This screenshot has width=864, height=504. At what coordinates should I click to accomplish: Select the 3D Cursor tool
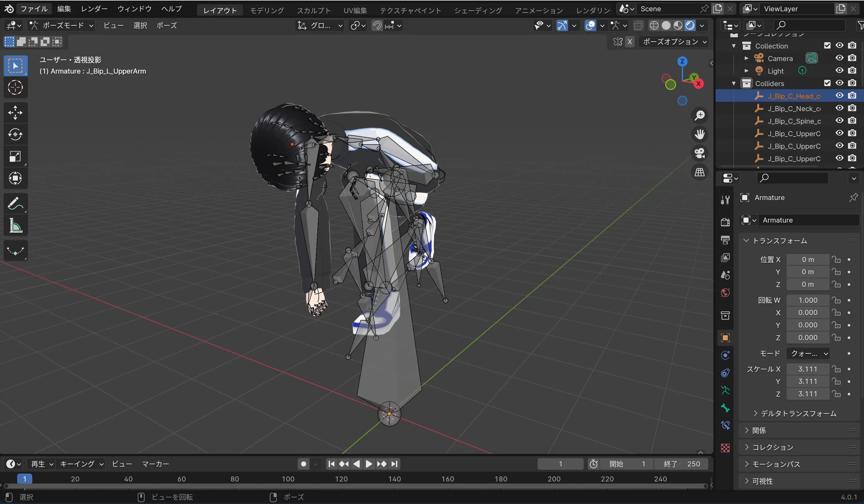15,87
